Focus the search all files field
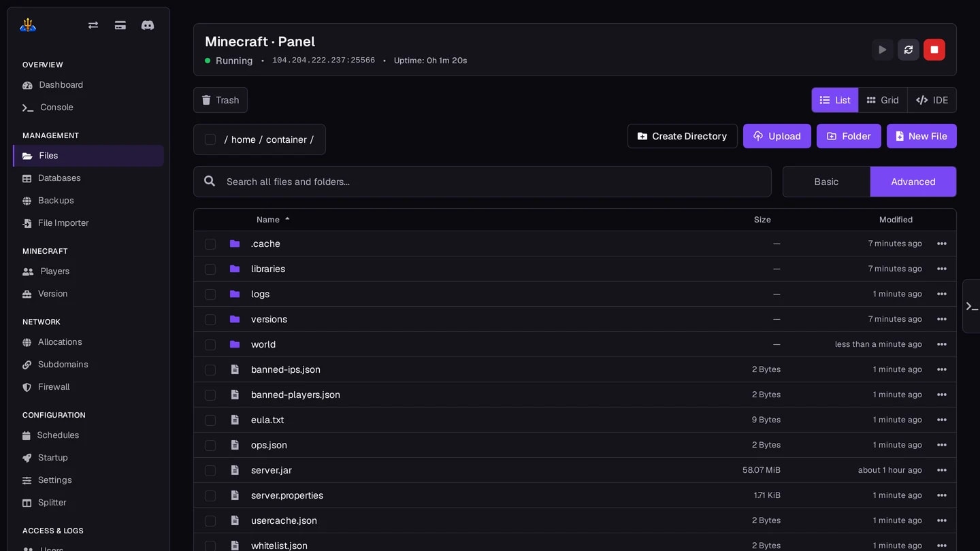 483,182
